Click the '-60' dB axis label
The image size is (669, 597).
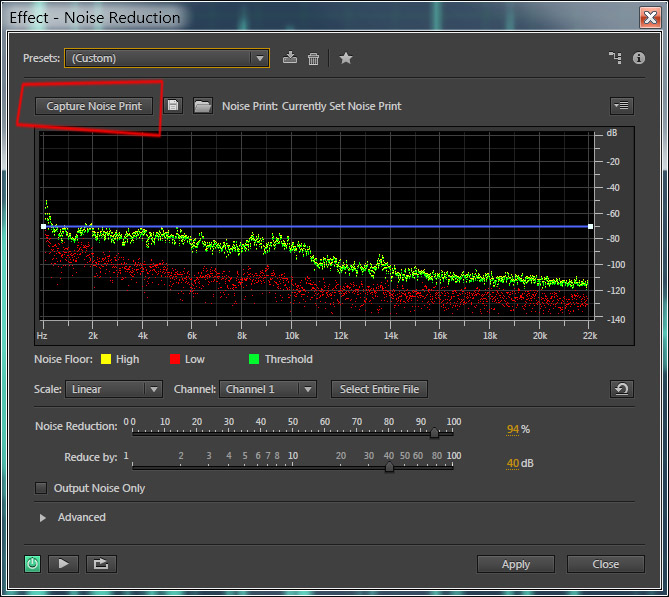pos(613,213)
